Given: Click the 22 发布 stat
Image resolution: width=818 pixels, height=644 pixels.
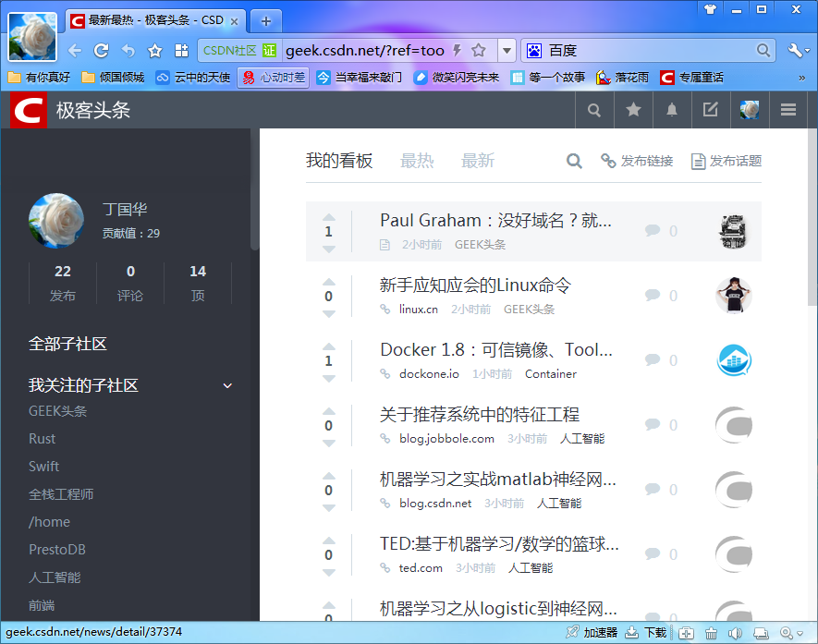Looking at the screenshot, I should coord(63,283).
